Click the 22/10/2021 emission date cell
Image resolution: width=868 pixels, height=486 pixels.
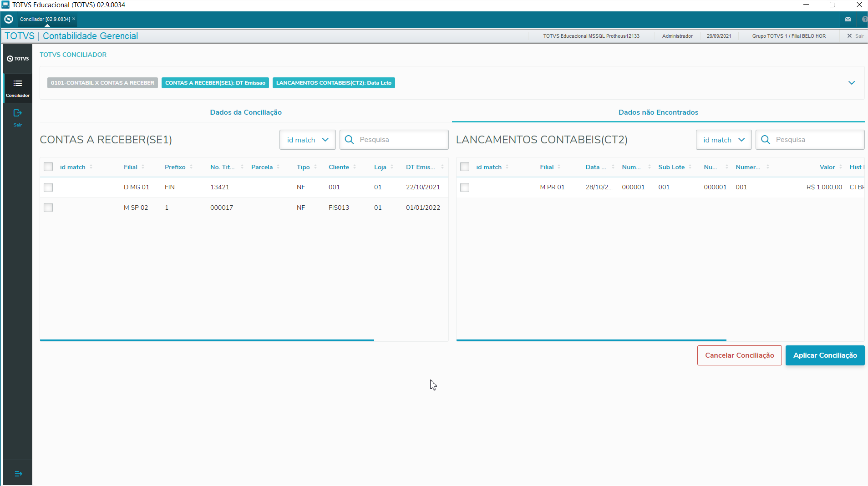coord(423,187)
